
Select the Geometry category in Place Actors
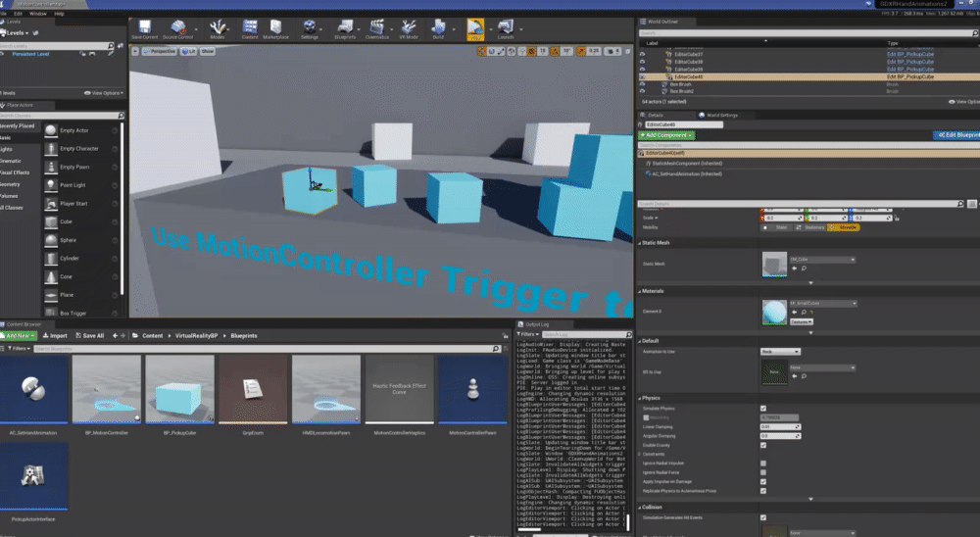pos(11,184)
